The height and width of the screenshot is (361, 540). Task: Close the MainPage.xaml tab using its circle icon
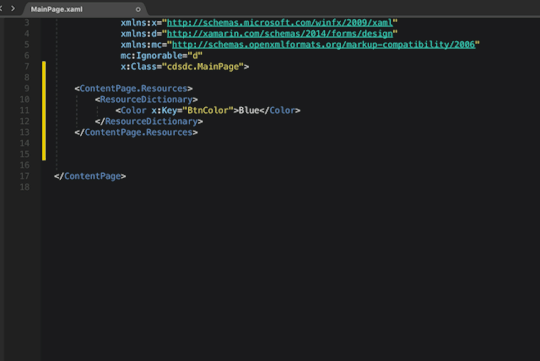[x=138, y=10]
